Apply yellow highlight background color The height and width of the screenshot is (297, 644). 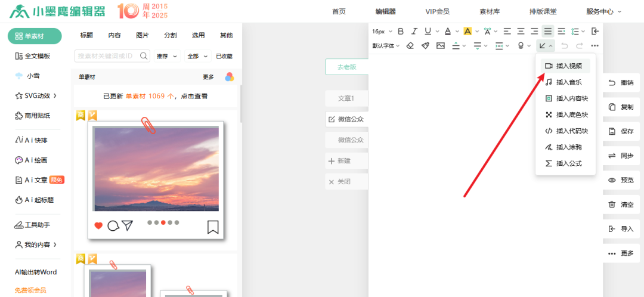467,31
